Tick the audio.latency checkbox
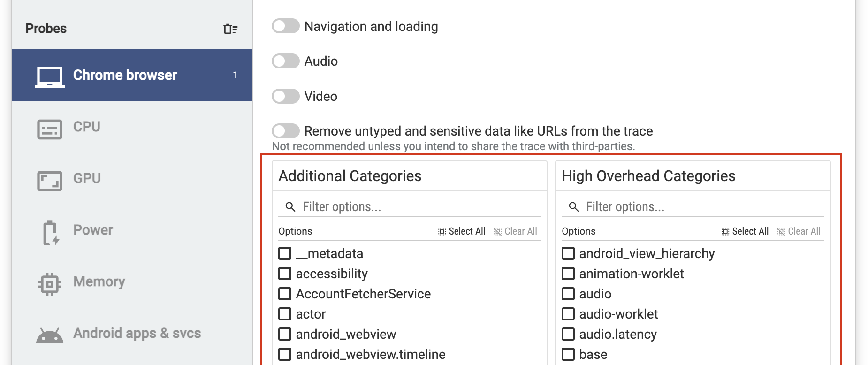 click(568, 334)
